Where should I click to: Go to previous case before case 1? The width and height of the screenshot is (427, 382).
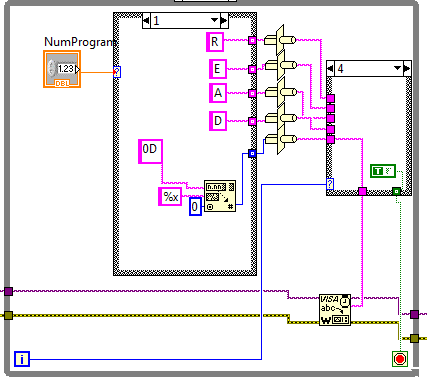[146, 21]
